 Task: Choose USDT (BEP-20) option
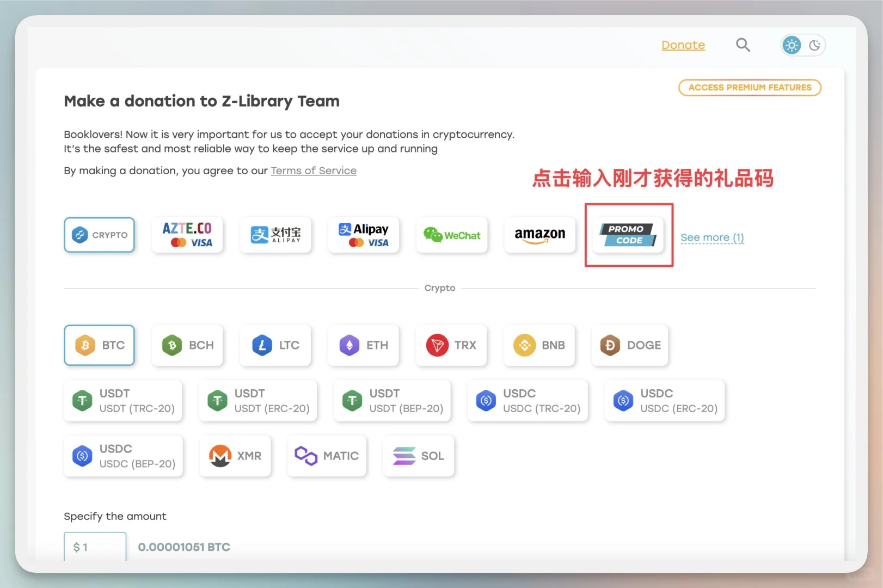pyautogui.click(x=393, y=401)
